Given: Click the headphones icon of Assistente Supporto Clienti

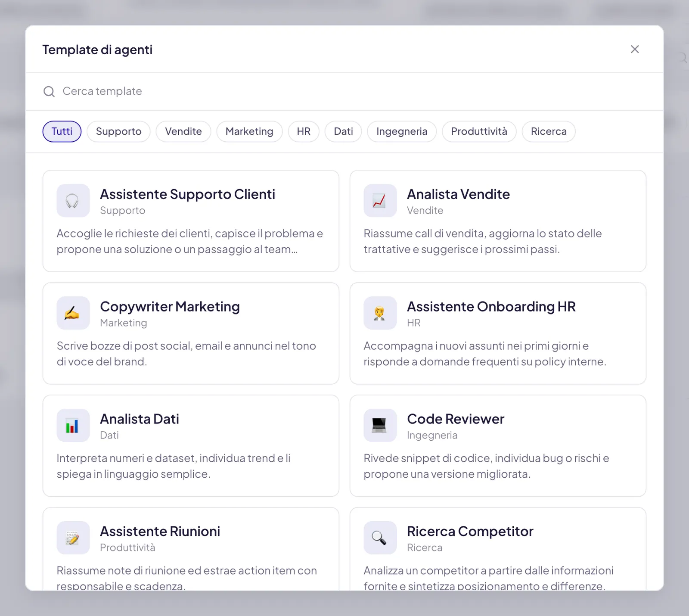Looking at the screenshot, I should [73, 201].
